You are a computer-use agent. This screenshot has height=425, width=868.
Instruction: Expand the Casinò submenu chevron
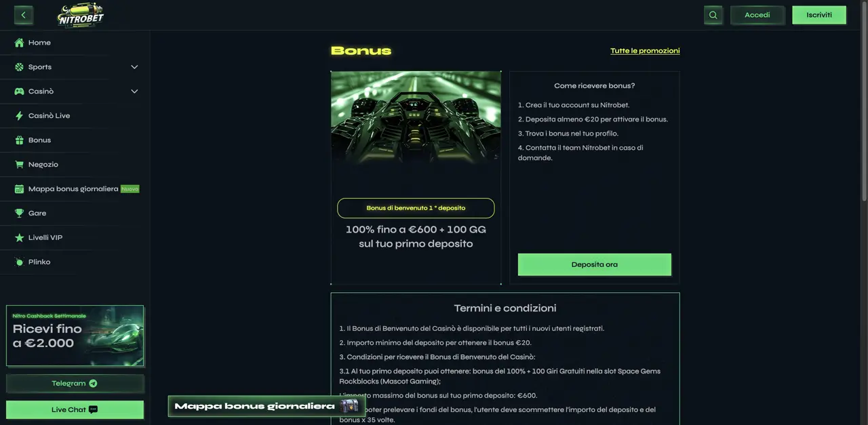point(134,92)
